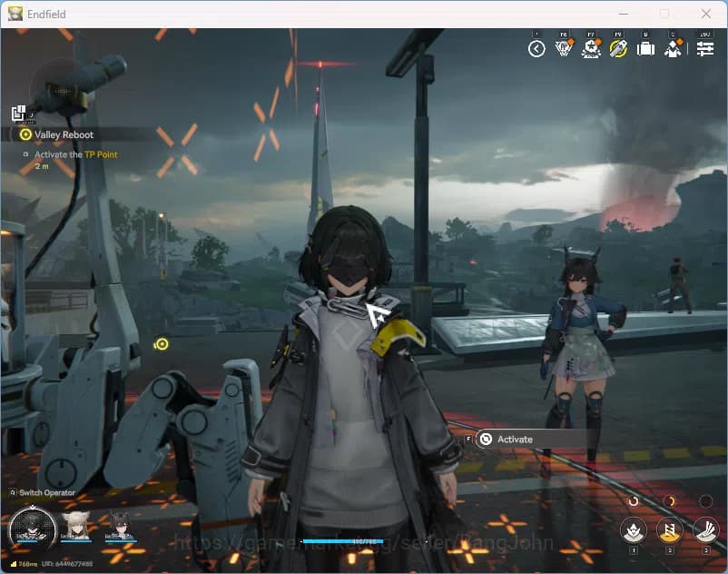
Task: Click the back arrow circle icon
Action: coord(536,49)
